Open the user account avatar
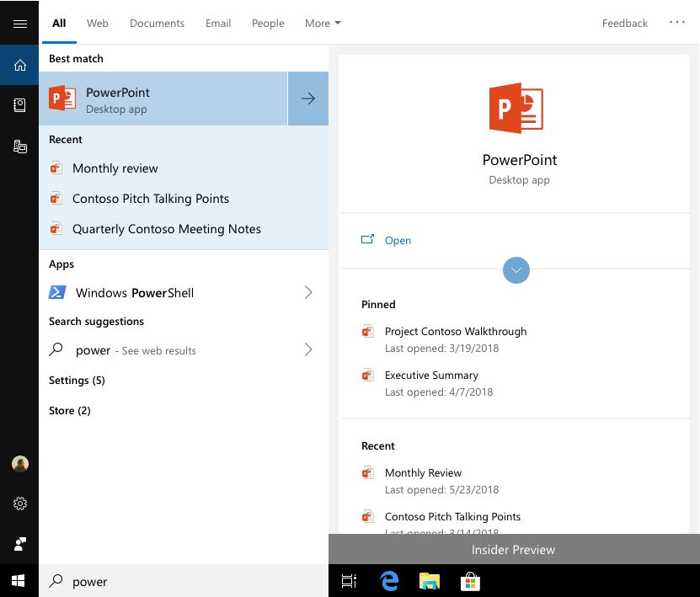700x597 pixels. coord(19,464)
